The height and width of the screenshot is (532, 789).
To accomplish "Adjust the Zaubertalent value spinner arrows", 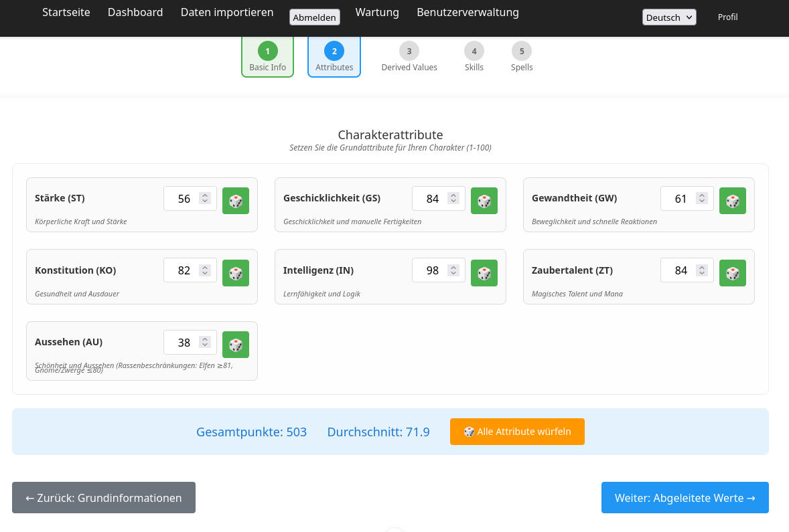I will click(702, 270).
